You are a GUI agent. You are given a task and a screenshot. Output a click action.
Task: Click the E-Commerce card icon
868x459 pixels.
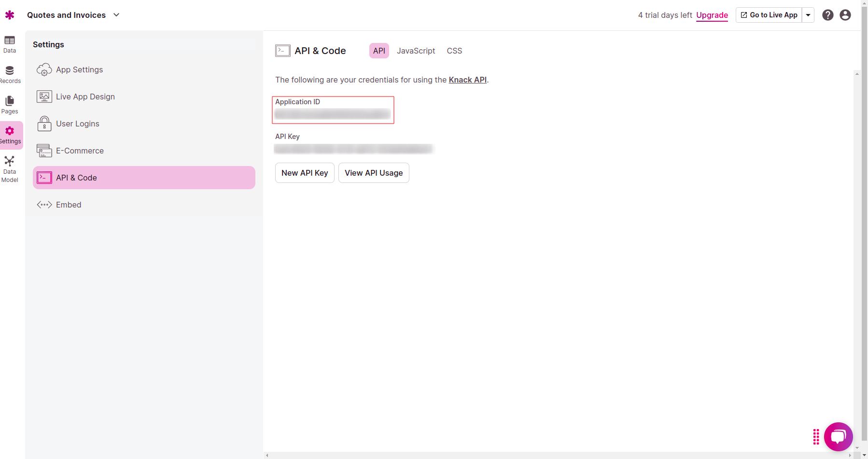[44, 151]
